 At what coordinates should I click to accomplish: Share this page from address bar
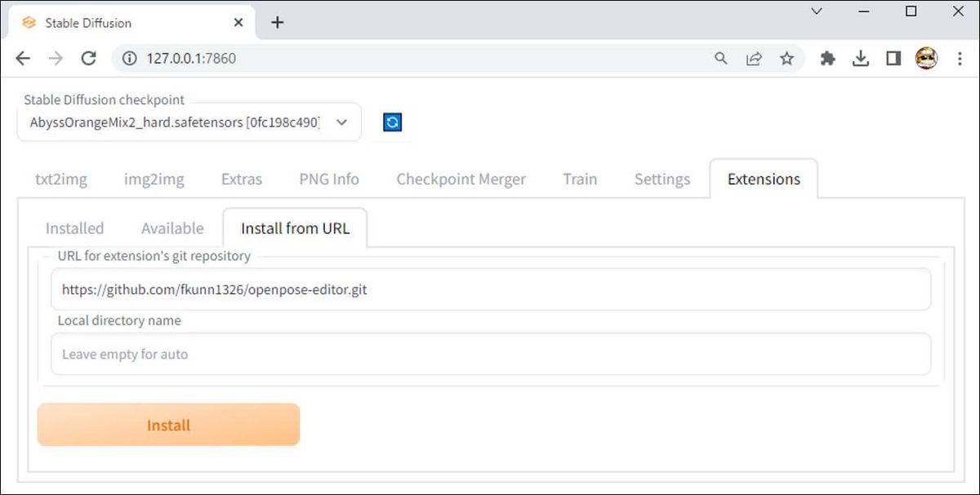coord(754,58)
